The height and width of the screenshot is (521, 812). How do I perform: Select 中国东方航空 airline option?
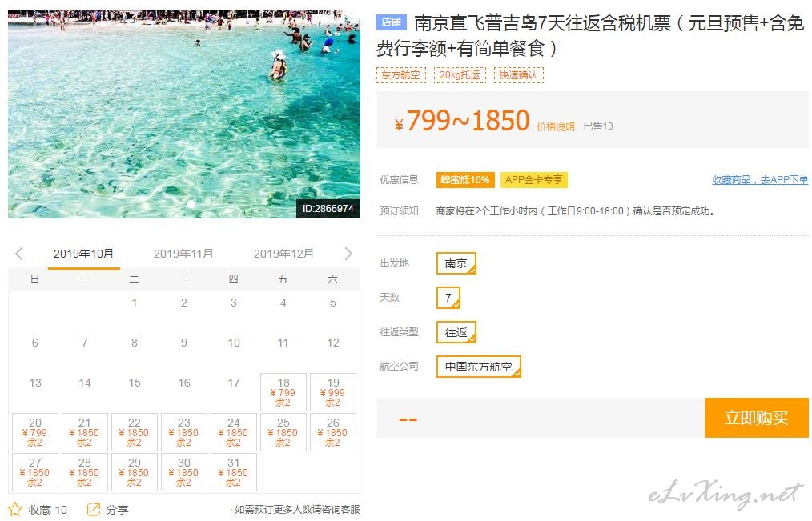[479, 367]
